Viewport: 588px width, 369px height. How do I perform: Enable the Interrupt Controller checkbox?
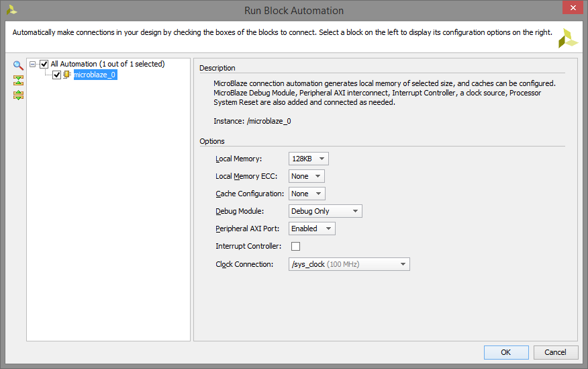click(x=295, y=246)
